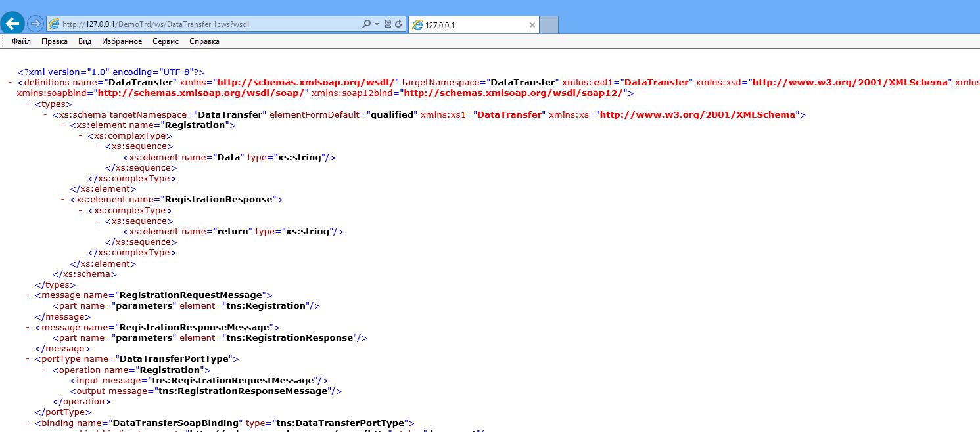
Task: Open a new tab with blank tab button
Action: (549, 25)
